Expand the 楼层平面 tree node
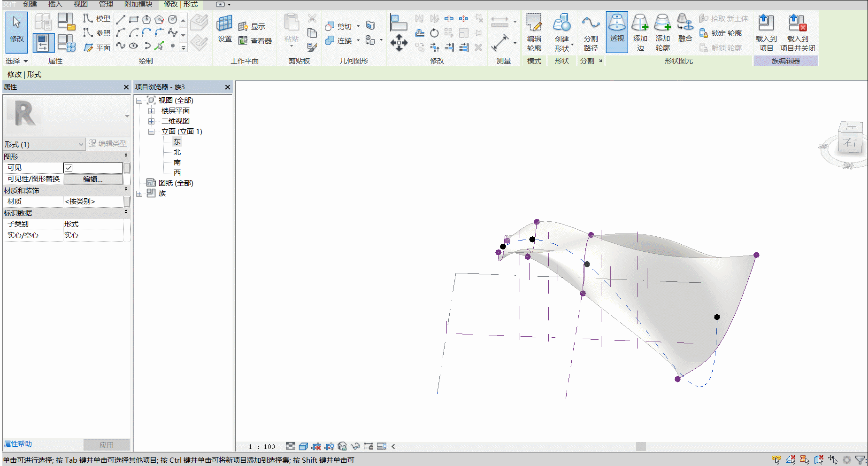This screenshot has height=466, width=868. coord(152,111)
